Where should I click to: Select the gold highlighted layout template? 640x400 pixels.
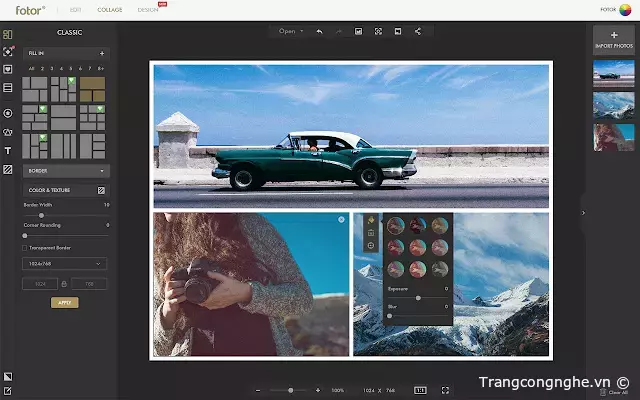click(92, 89)
